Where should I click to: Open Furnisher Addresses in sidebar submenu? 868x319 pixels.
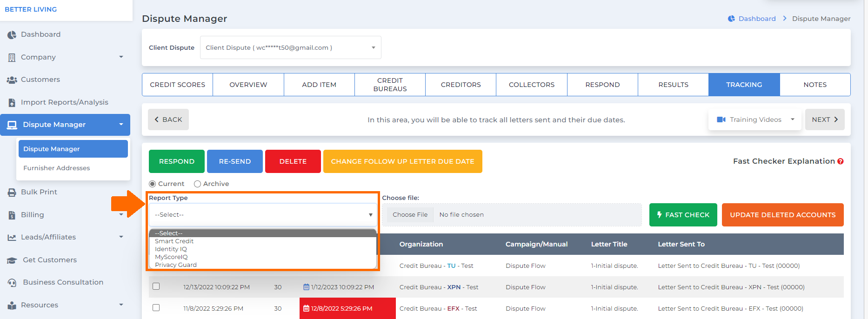click(x=57, y=168)
